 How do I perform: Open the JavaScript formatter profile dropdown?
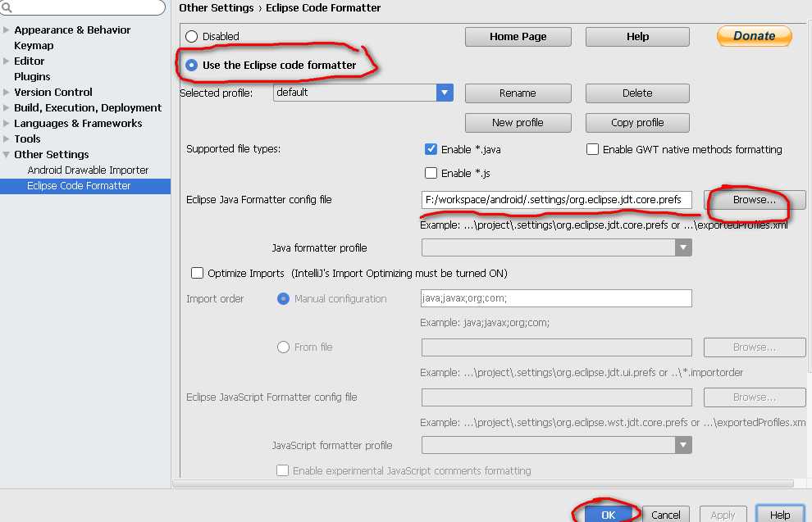(683, 445)
